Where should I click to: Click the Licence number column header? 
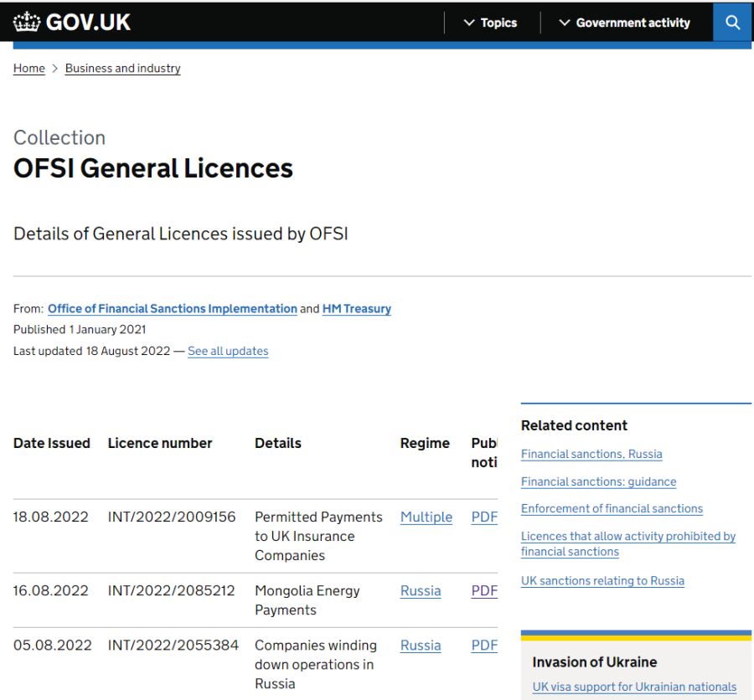point(160,443)
